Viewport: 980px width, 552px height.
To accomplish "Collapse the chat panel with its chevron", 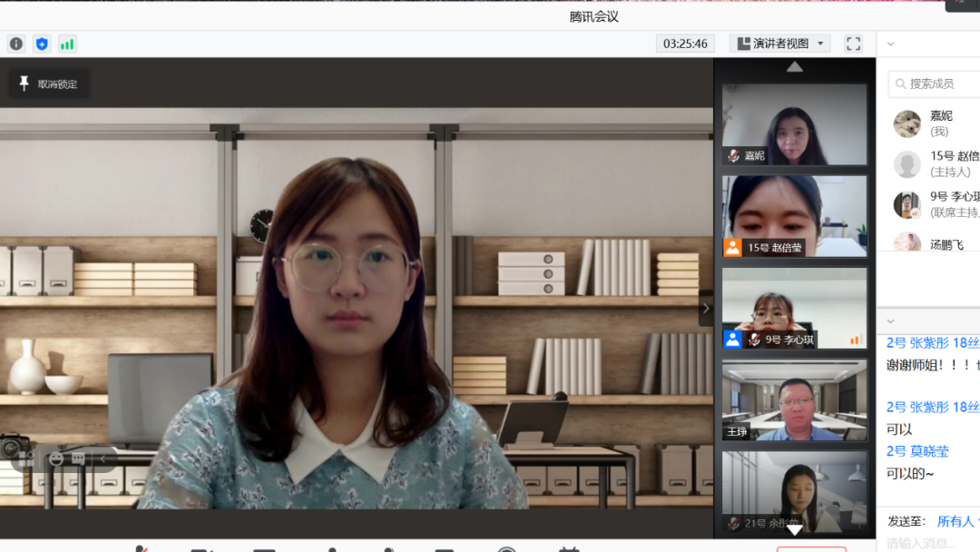I will 891,321.
